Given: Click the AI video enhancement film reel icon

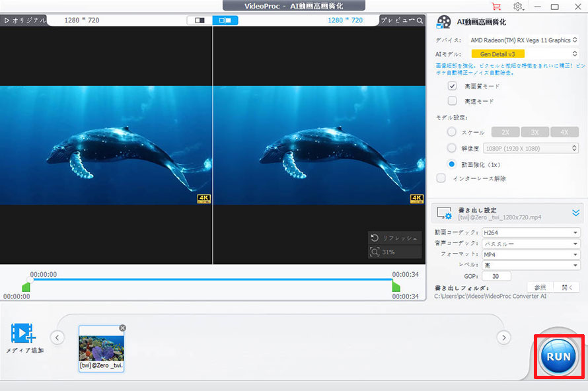Looking at the screenshot, I should tap(443, 22).
